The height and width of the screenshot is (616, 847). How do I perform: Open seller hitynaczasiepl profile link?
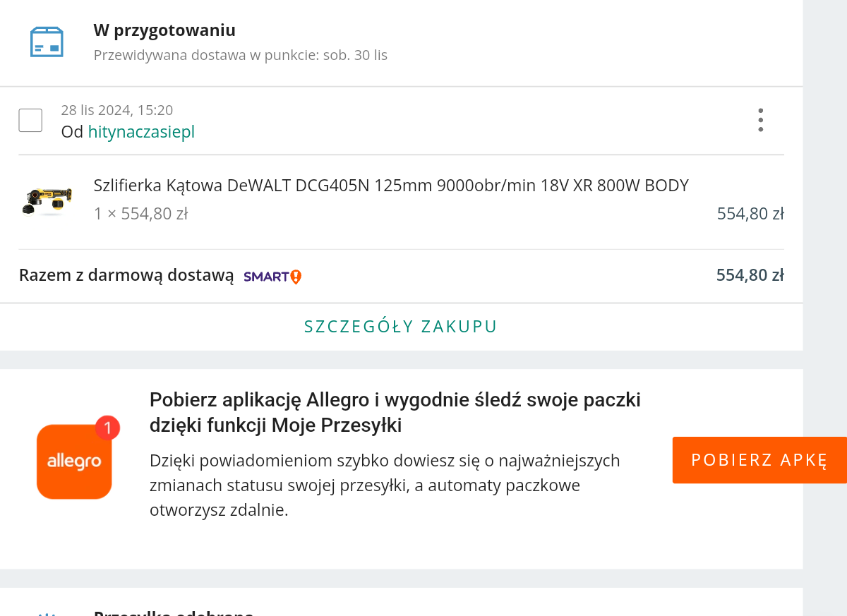point(141,132)
